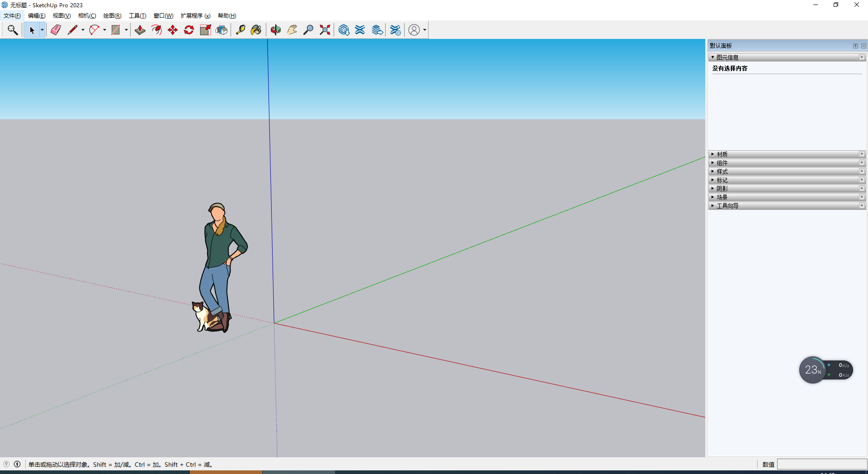Close the 场景 panel section
The image size is (868, 474).
pyautogui.click(x=862, y=197)
